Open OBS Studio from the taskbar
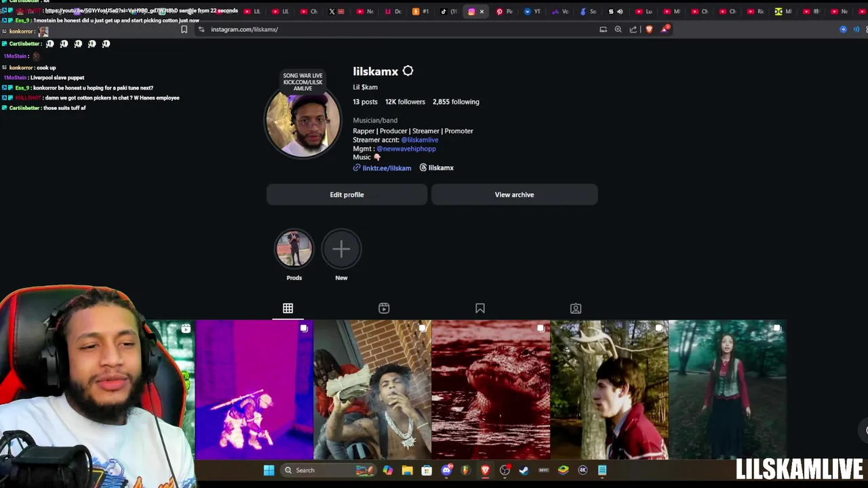Viewport: 868px width, 488px height. tap(505, 470)
